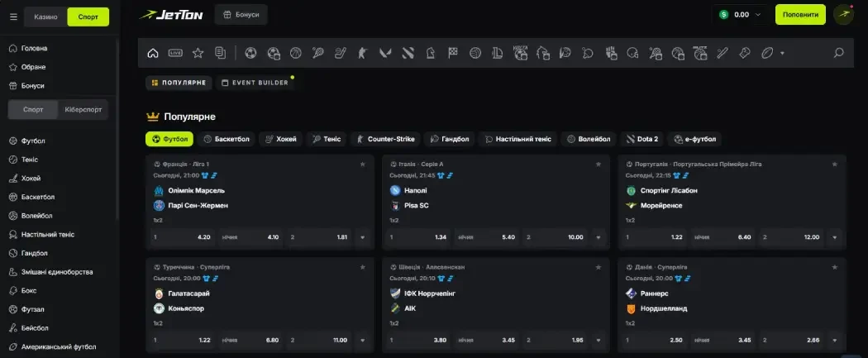This screenshot has width=868, height=358.
Task: Click the LIVE events icon in toolbar
Action: coord(175,53)
